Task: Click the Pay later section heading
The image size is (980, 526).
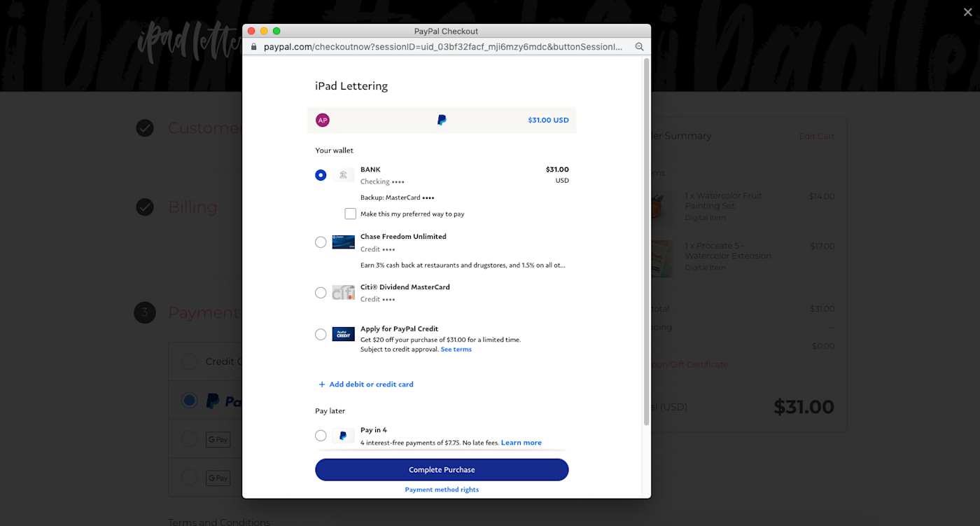Action: [330, 411]
